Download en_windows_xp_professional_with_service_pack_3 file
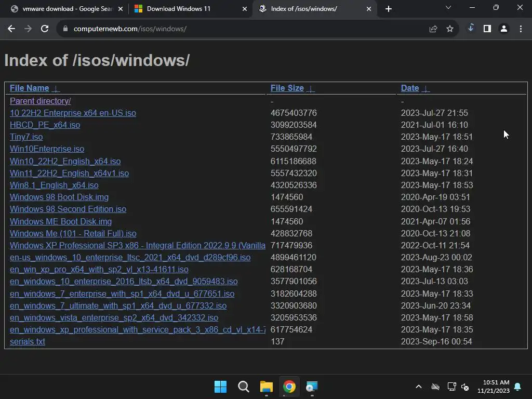This screenshot has width=532, height=399. 137,329
